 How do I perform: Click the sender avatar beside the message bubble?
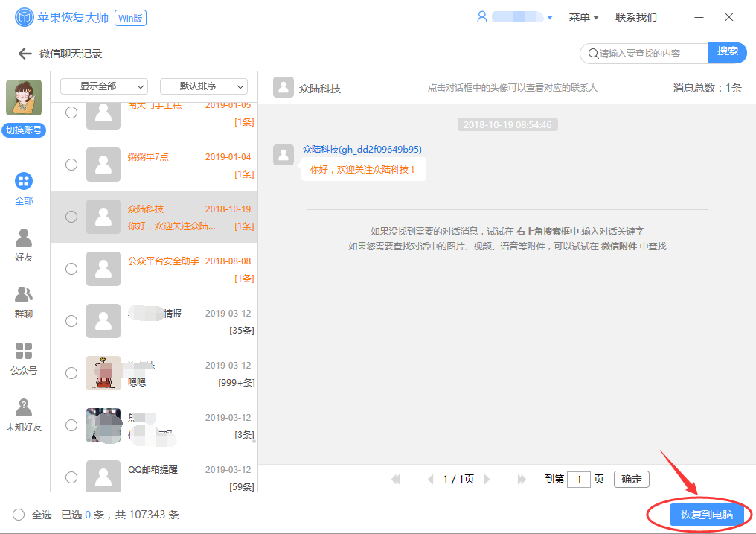(x=283, y=155)
